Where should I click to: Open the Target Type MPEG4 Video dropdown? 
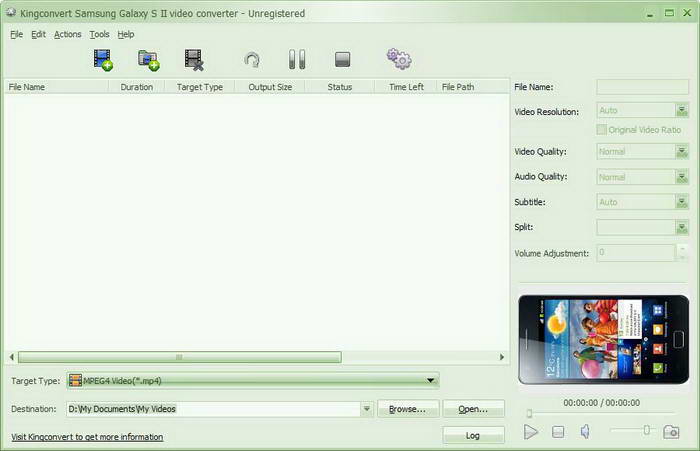click(x=253, y=380)
